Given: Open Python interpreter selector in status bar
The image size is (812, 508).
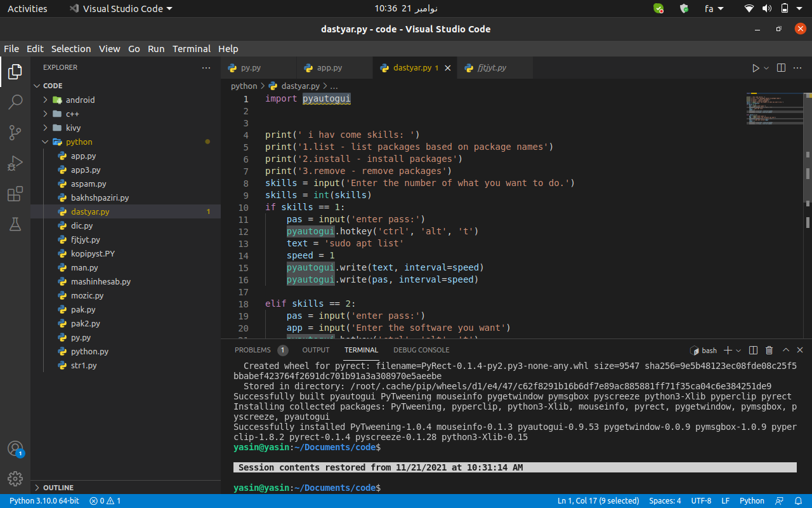Looking at the screenshot, I should [44, 500].
